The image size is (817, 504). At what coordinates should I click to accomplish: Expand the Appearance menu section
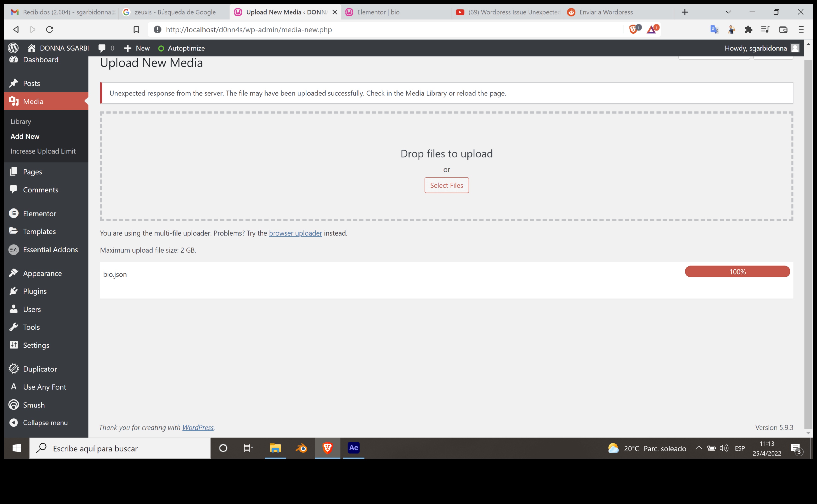click(x=42, y=273)
